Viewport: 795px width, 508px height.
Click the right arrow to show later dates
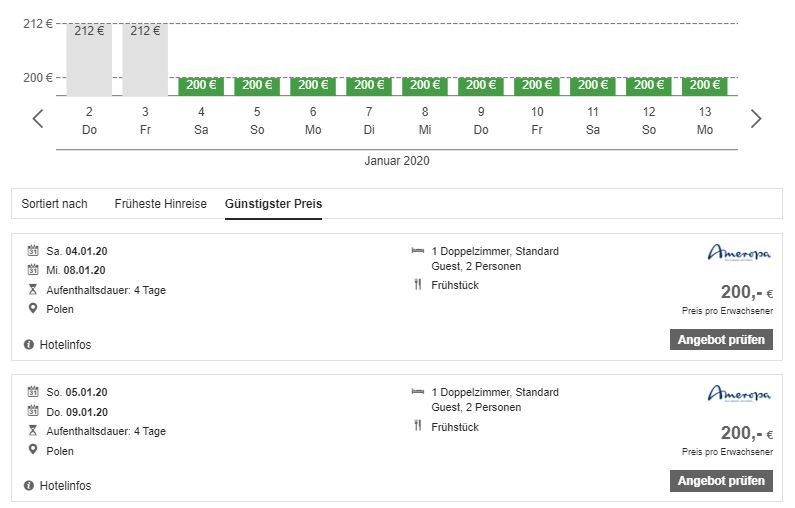point(756,119)
